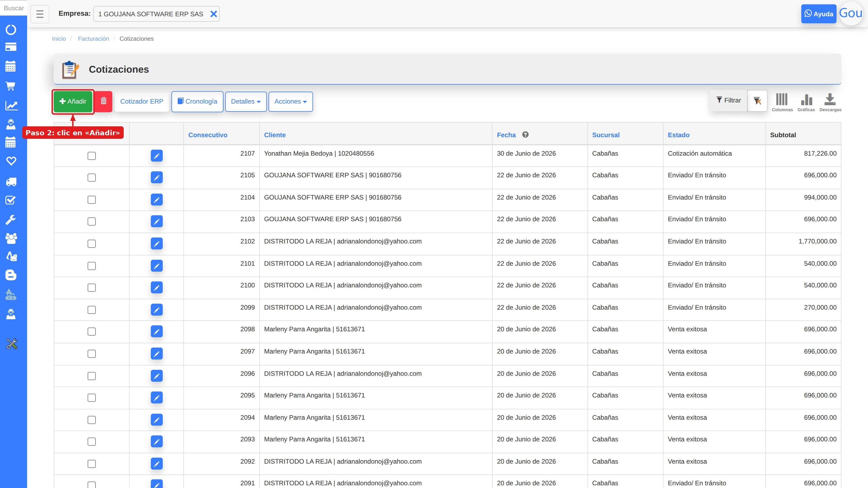The height and width of the screenshot is (488, 868).
Task: Open the Gráficas chart icon
Action: [x=806, y=102]
